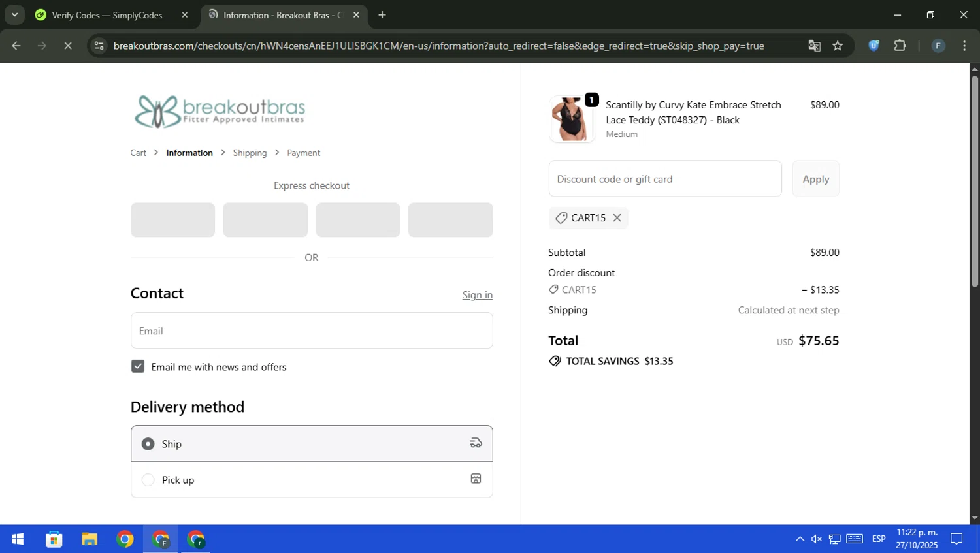Click the first express checkout button

point(172,220)
